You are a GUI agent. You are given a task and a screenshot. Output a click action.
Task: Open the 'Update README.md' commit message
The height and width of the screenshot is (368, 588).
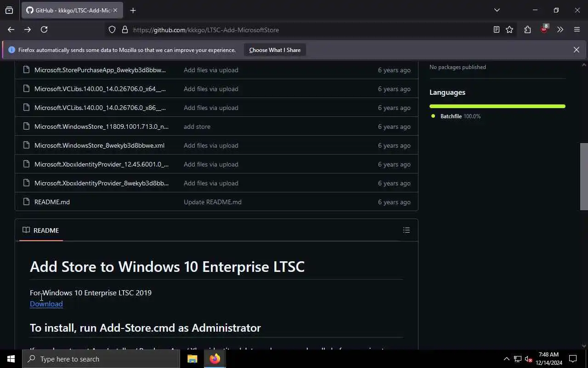[212, 202]
